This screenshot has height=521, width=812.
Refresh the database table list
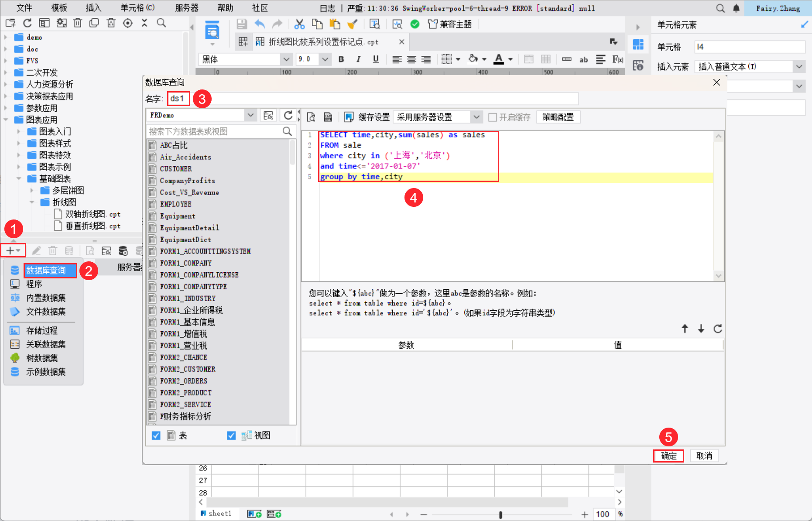tap(288, 115)
